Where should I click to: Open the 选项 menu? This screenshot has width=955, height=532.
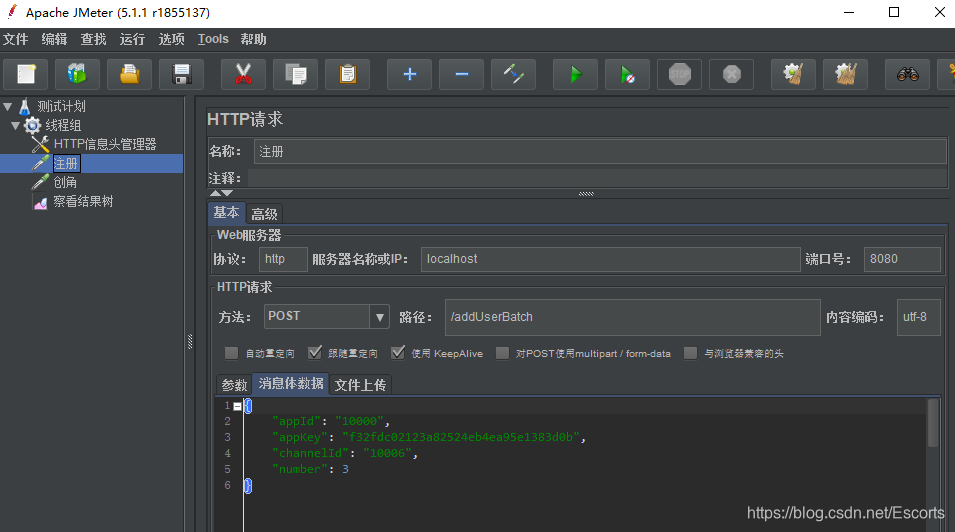(171, 40)
